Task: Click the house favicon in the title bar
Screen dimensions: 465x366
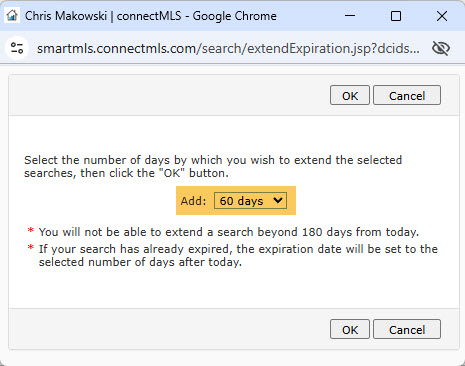Action: point(12,16)
